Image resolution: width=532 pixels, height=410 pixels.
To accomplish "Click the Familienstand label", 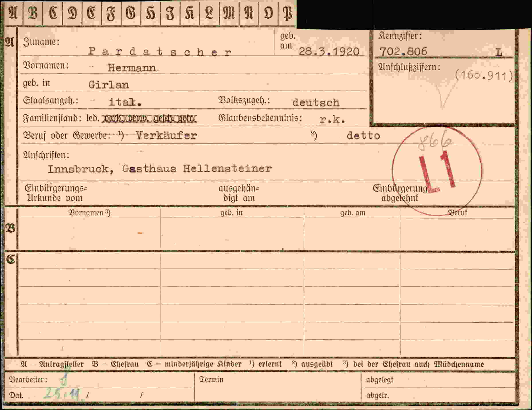I will click(52, 118).
